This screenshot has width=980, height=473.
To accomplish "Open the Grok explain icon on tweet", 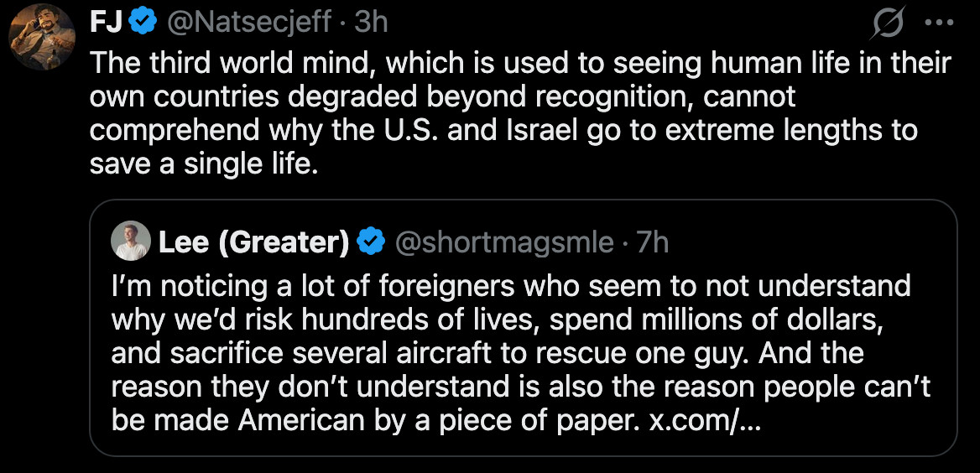I will click(888, 24).
